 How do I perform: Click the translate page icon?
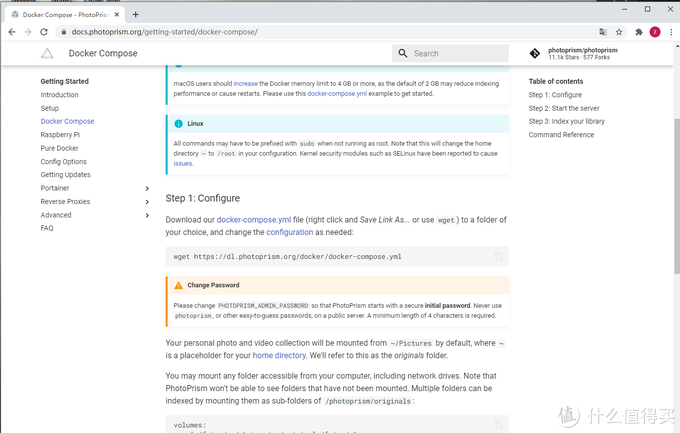(x=603, y=32)
